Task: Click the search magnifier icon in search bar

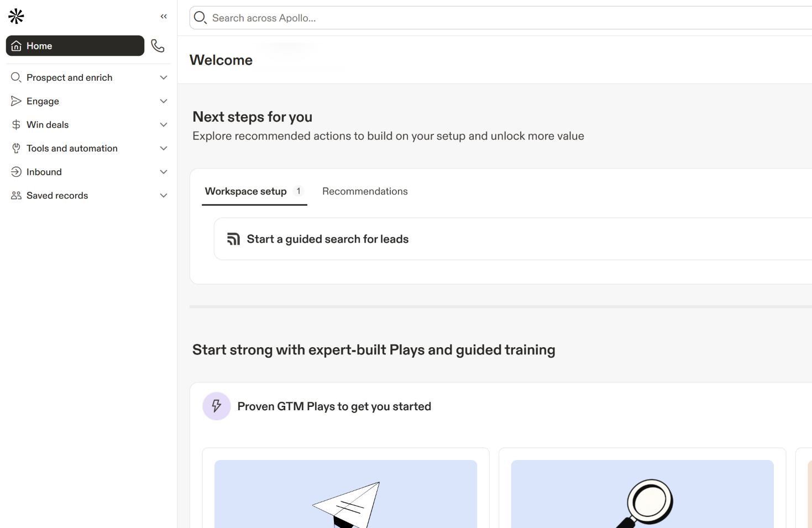Action: pos(200,18)
